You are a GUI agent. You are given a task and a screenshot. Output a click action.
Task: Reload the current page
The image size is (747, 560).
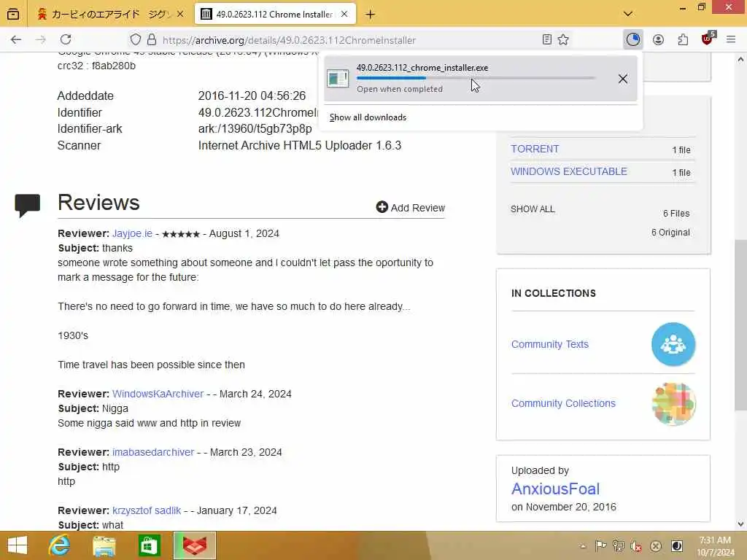66,39
